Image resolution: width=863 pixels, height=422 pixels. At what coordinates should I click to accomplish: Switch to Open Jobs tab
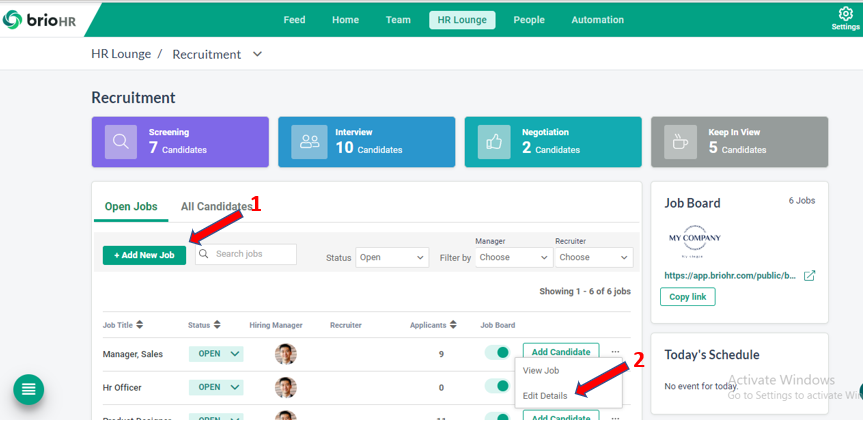click(x=131, y=207)
